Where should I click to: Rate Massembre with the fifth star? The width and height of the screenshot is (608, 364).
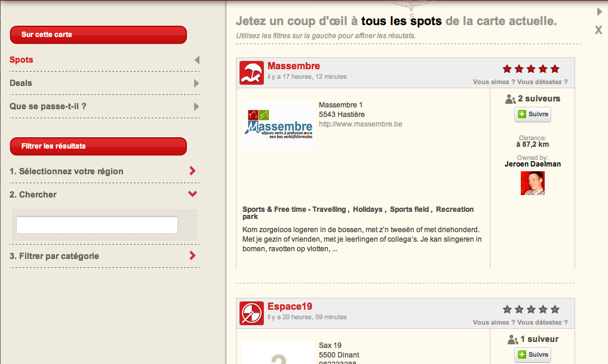click(x=555, y=69)
